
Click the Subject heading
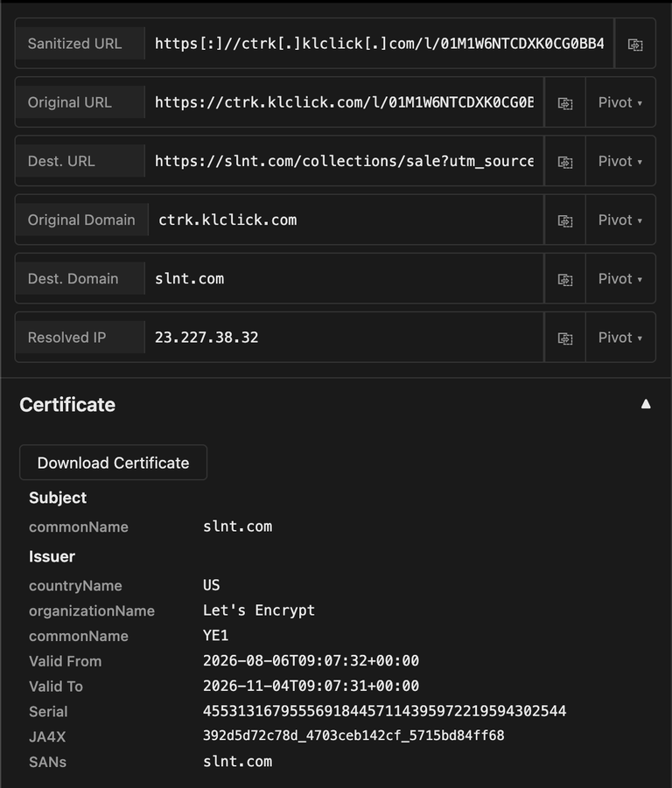click(x=58, y=498)
